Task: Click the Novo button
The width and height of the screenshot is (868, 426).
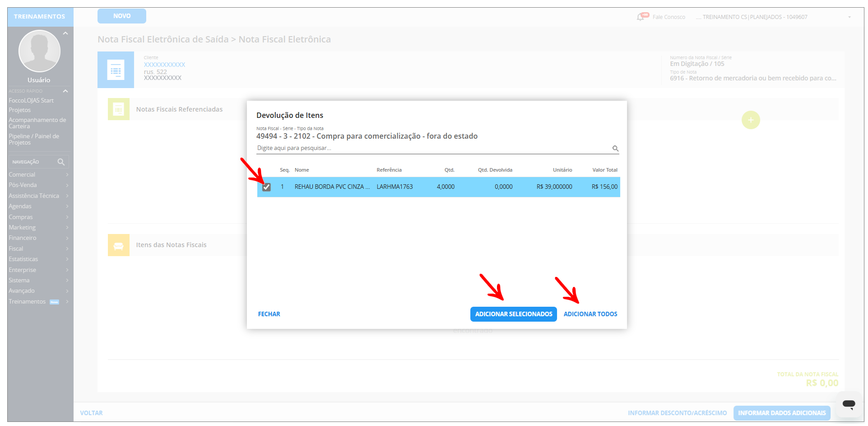Action: pos(122,16)
